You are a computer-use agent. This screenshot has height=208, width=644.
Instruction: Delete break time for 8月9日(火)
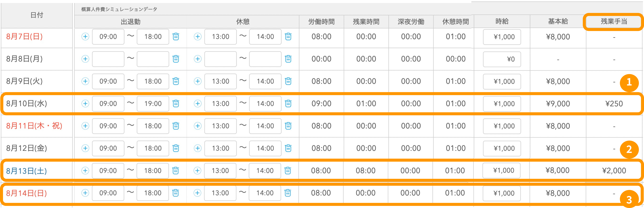pyautogui.click(x=288, y=81)
